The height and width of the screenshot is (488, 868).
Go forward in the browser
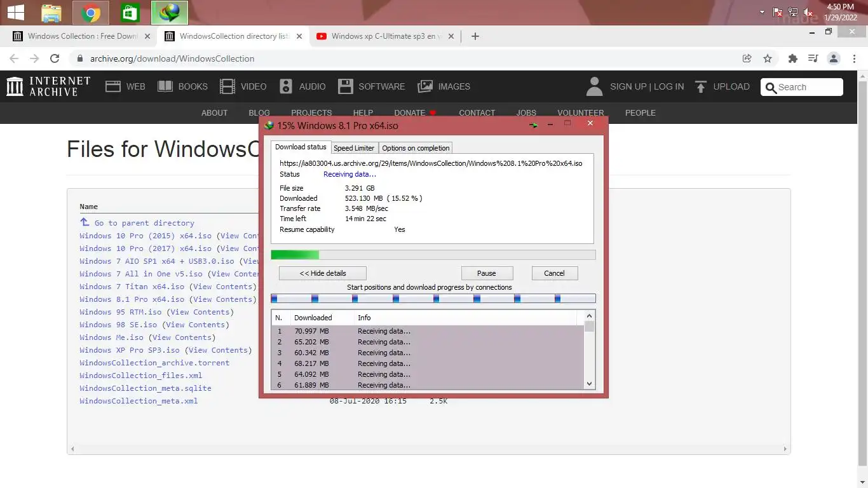[34, 58]
